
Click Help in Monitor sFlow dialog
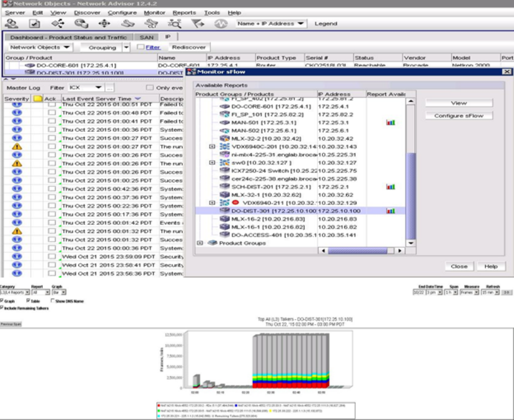pyautogui.click(x=491, y=266)
